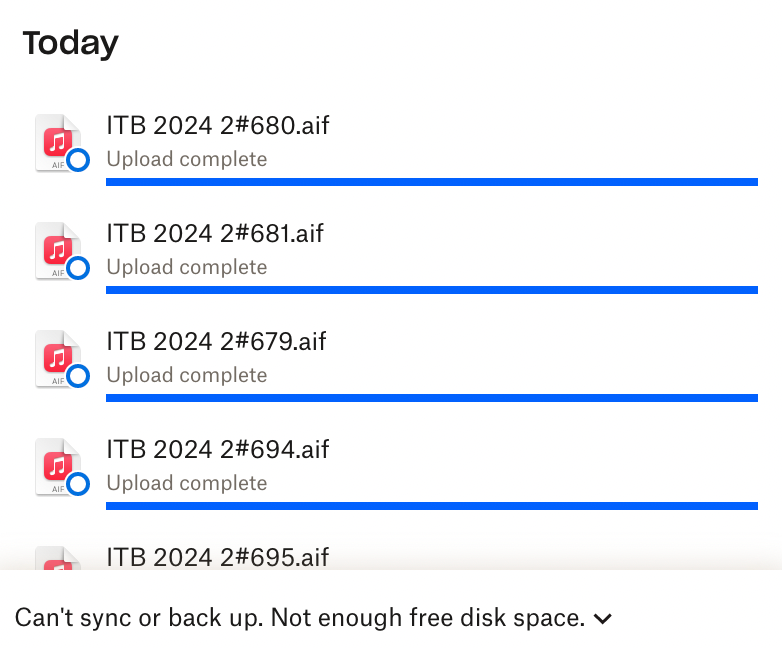Click the blue sync badge on the 2#679 file

tap(78, 376)
